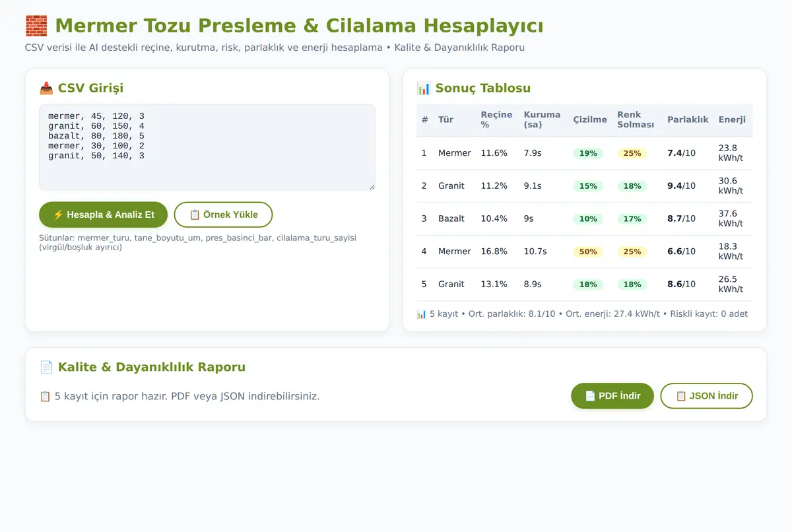792x532 pixels.
Task: Click the 9.4/10 gloss value
Action: point(681,186)
